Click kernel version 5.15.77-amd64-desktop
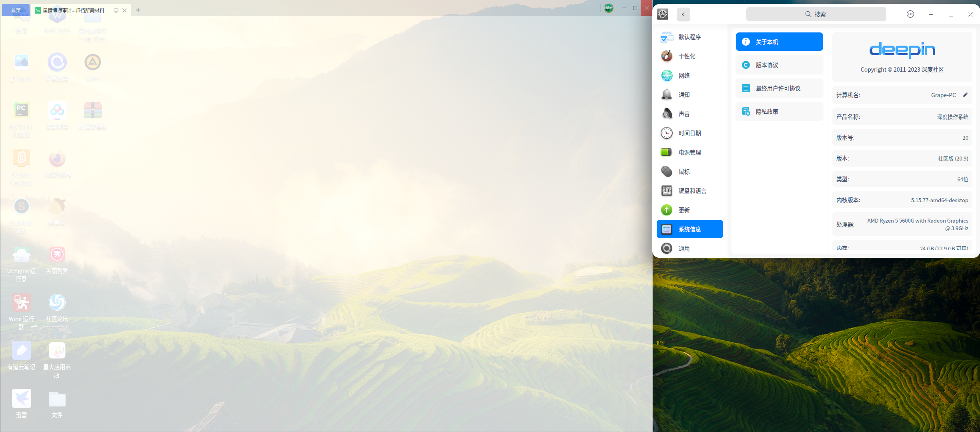The image size is (980, 432). pyautogui.click(x=940, y=200)
